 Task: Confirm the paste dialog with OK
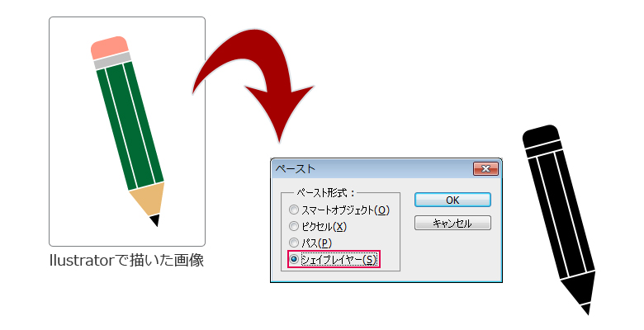point(452,200)
